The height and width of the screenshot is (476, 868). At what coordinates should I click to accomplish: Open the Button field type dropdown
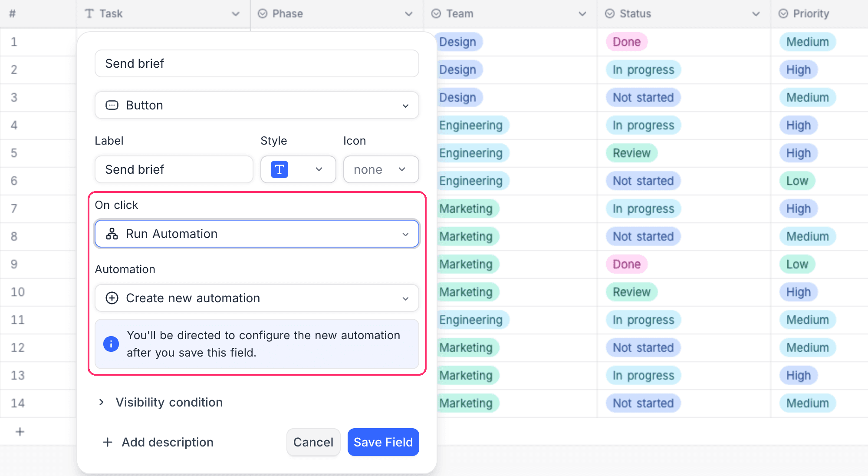tap(257, 105)
